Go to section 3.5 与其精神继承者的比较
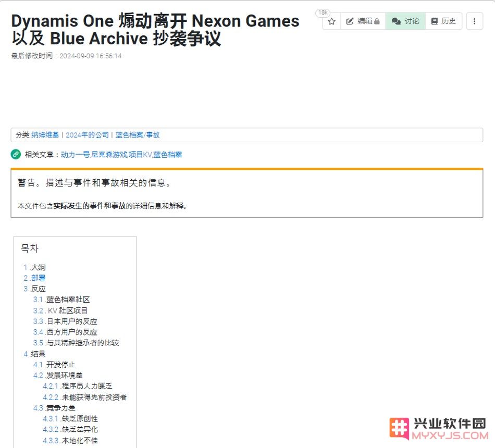Image resolution: width=495 pixels, height=448 pixels. (x=76, y=343)
